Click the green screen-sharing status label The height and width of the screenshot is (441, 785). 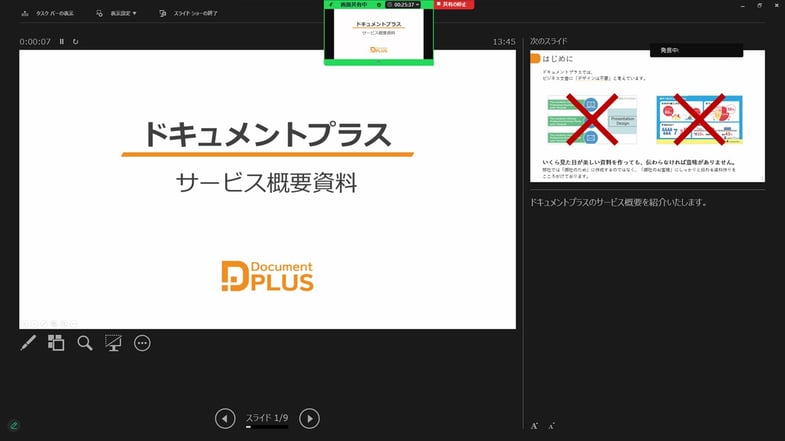353,5
